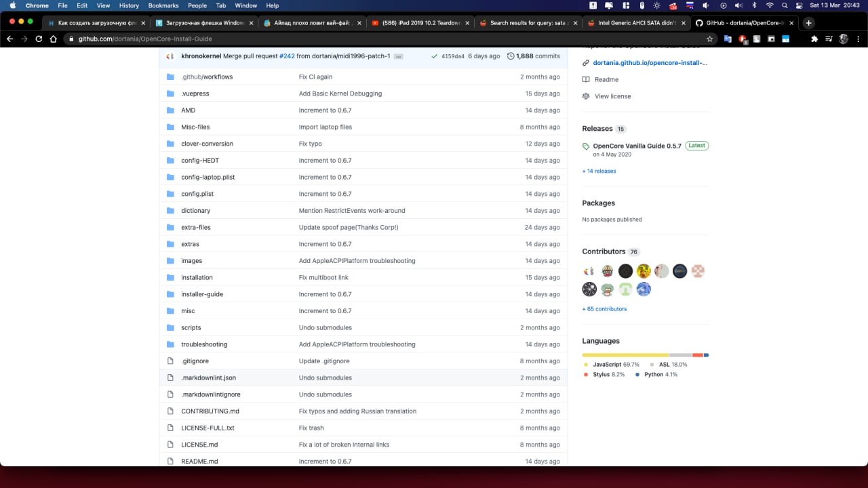Open the README.md file
Screen dimensions: 868x488
pyautogui.click(x=199, y=461)
